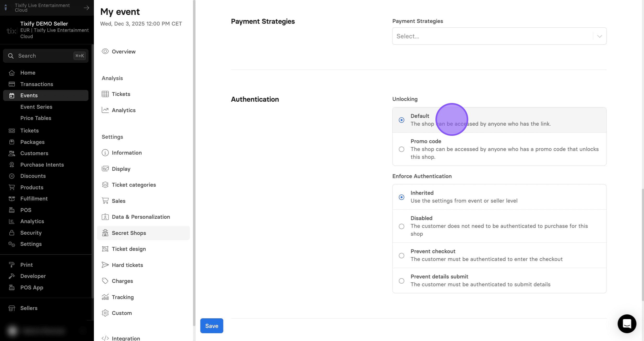Click the Hard tickets paper plane icon

click(105, 265)
